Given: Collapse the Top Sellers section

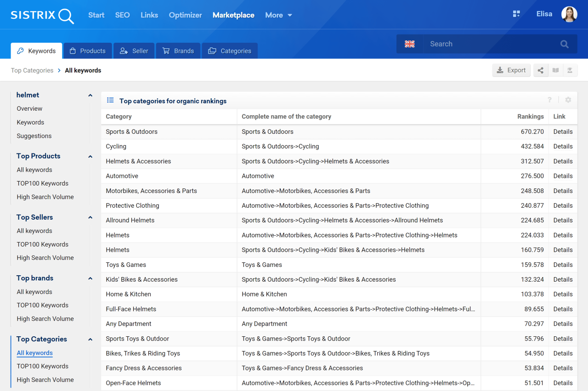Looking at the screenshot, I should (90, 217).
